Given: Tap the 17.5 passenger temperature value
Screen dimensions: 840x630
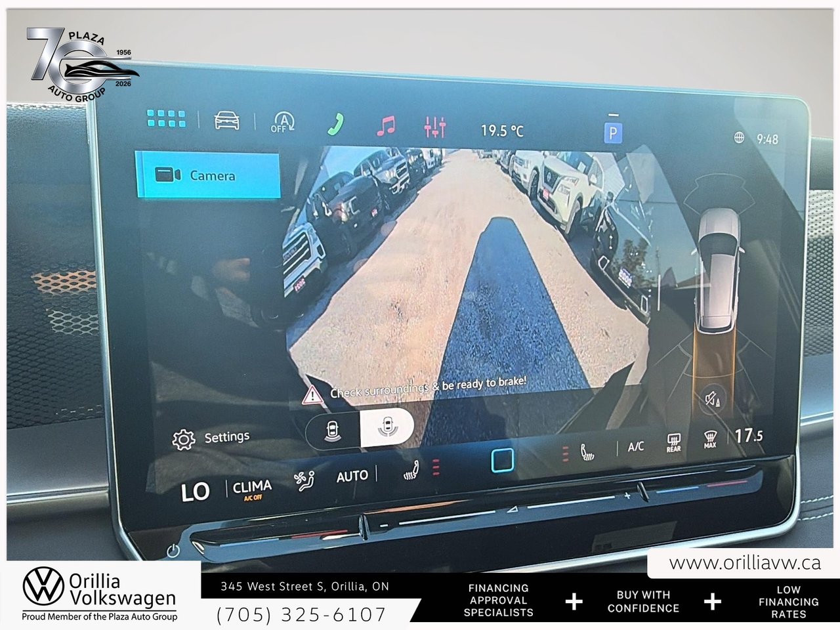Looking at the screenshot, I should tap(749, 435).
